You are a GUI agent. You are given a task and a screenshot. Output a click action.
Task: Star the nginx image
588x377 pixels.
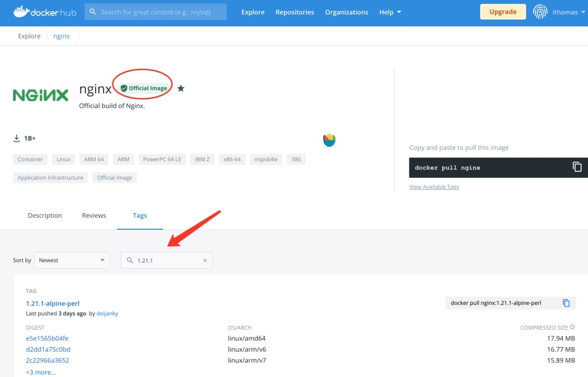pos(181,88)
